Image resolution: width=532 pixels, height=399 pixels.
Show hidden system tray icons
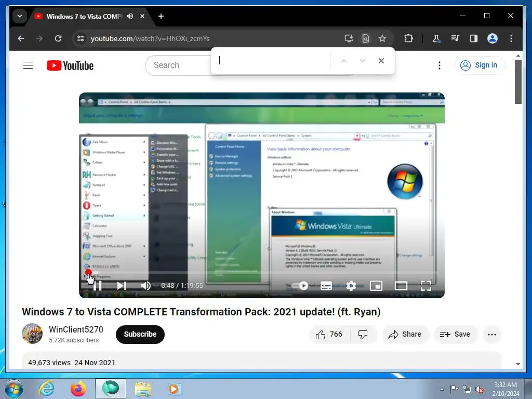coord(442,389)
